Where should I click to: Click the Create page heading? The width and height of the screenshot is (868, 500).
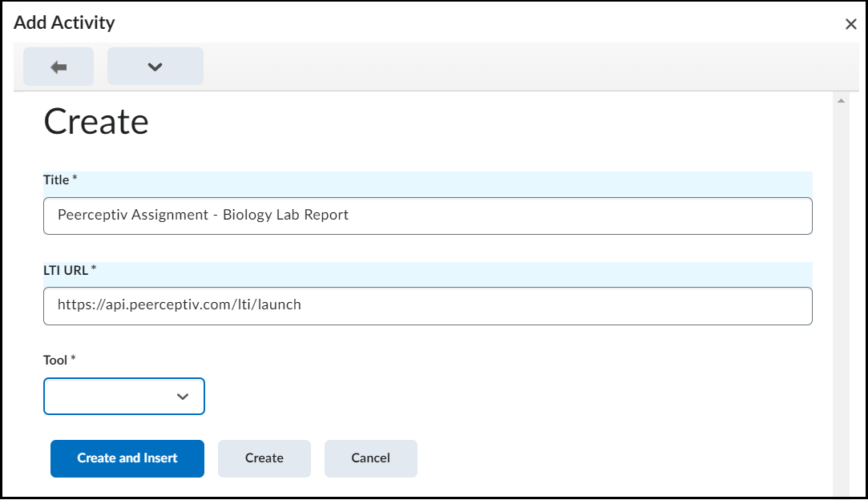96,122
